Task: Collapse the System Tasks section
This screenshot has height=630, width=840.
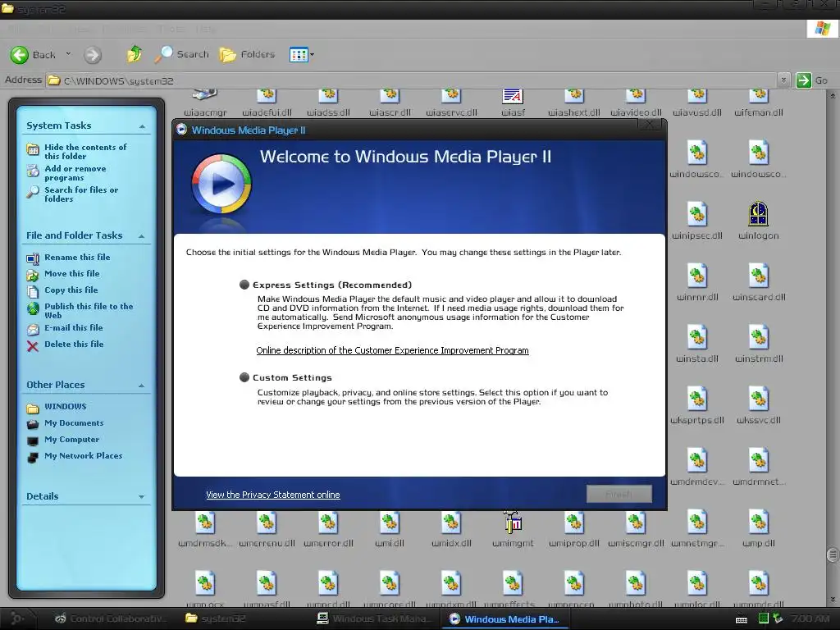Action: click(x=142, y=126)
